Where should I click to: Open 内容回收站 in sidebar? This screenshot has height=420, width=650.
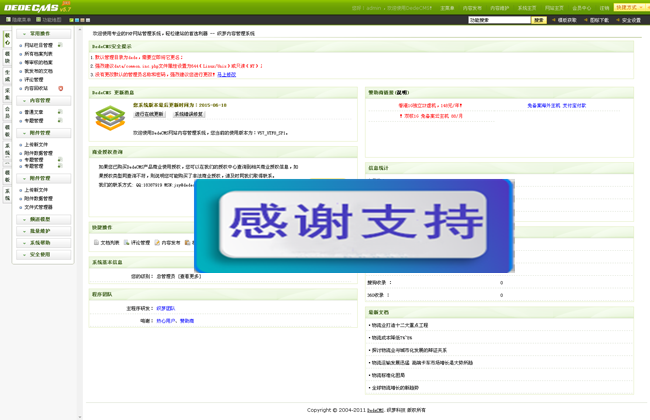point(36,88)
